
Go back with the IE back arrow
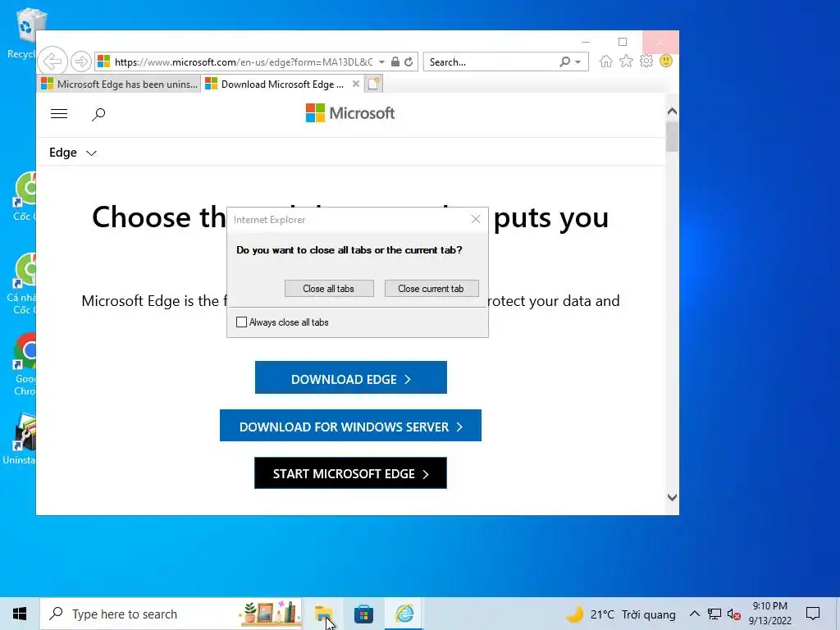click(52, 61)
